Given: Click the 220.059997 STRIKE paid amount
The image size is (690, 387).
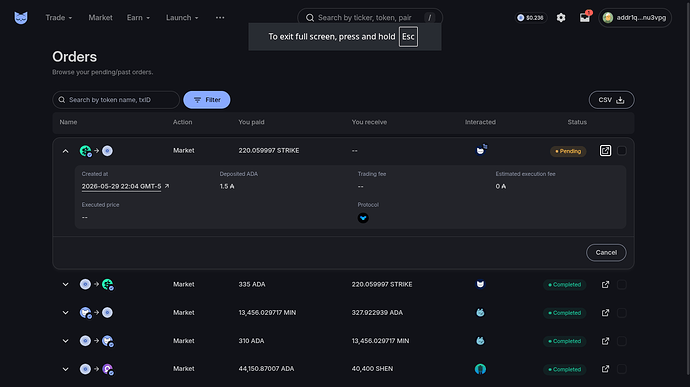Looking at the screenshot, I should pyautogui.click(x=269, y=151).
